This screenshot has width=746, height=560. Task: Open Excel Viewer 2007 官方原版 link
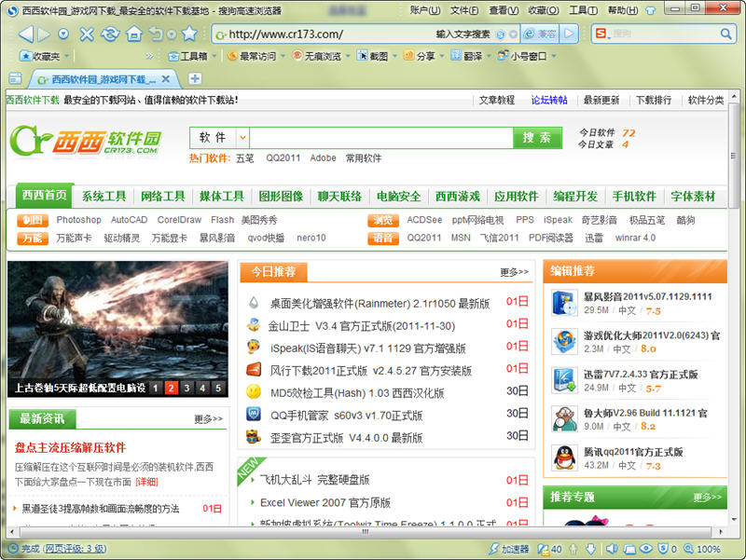(325, 502)
